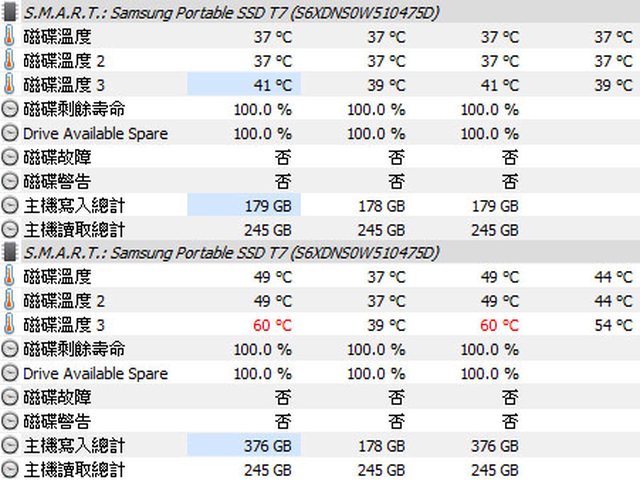Select Drive Available Spare label in second section
The width and height of the screenshot is (640, 480).
[x=95, y=373]
